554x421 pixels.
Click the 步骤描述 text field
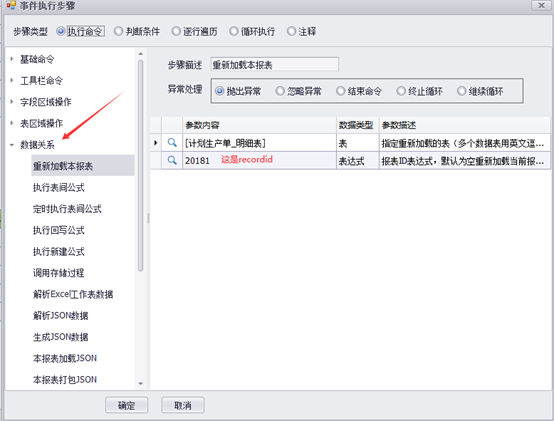click(275, 64)
